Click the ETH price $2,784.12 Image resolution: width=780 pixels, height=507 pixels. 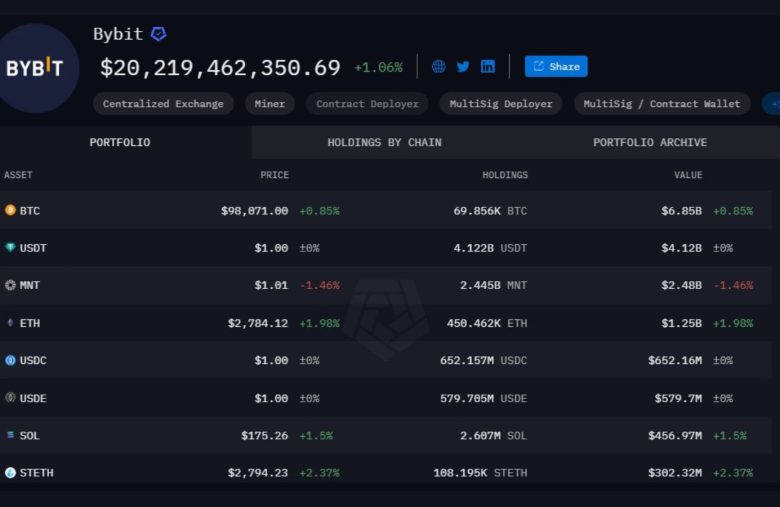258,323
